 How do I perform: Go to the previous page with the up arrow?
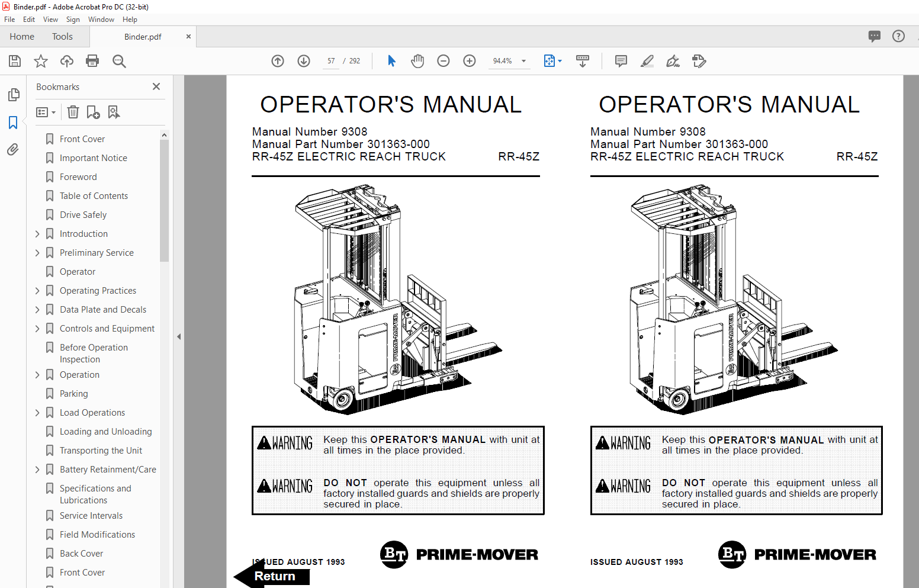pyautogui.click(x=278, y=61)
